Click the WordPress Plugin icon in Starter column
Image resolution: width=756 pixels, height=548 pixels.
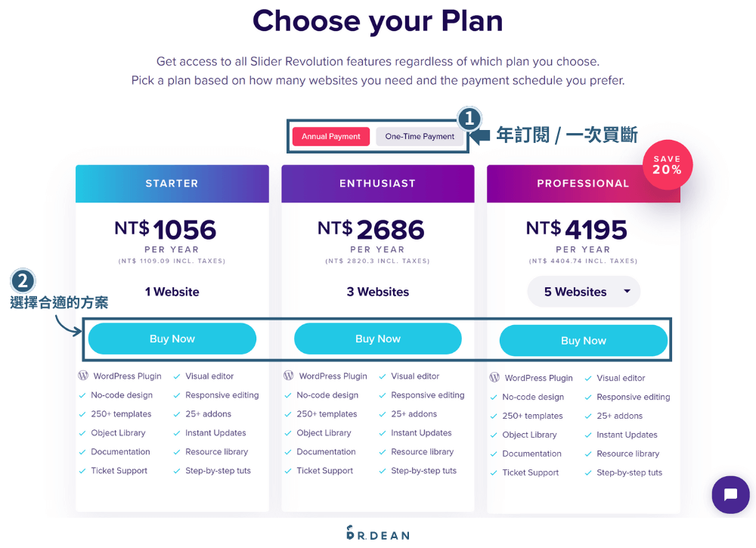point(84,376)
